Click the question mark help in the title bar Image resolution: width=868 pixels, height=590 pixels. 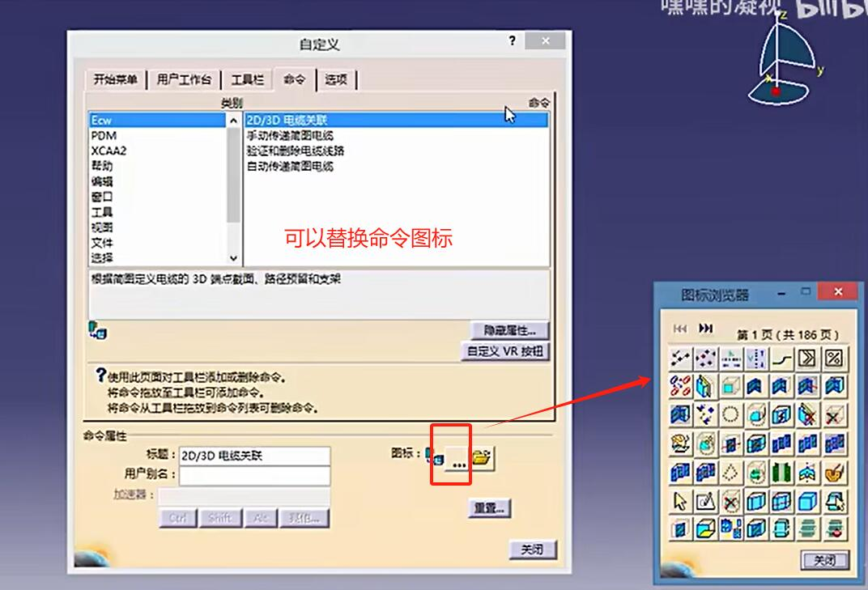[512, 40]
